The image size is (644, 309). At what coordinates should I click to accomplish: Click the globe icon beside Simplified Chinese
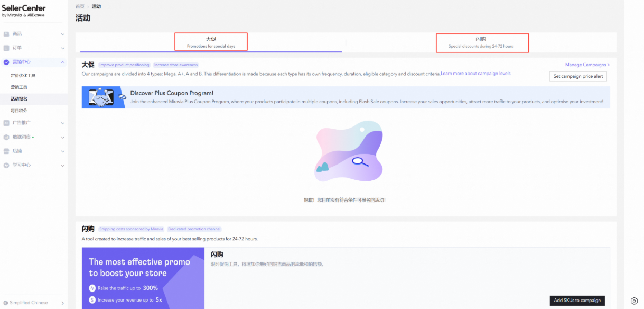[x=5, y=303]
